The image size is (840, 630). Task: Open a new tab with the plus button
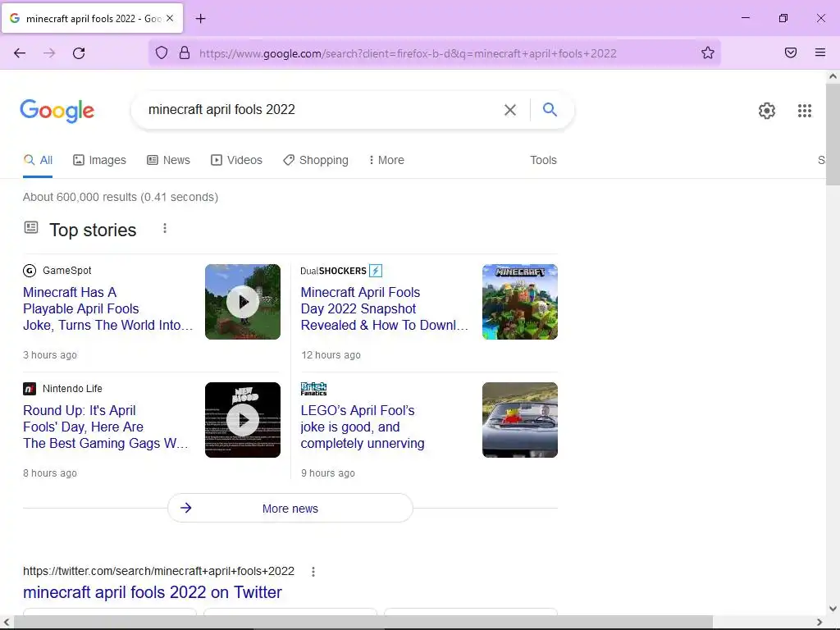coord(200,19)
